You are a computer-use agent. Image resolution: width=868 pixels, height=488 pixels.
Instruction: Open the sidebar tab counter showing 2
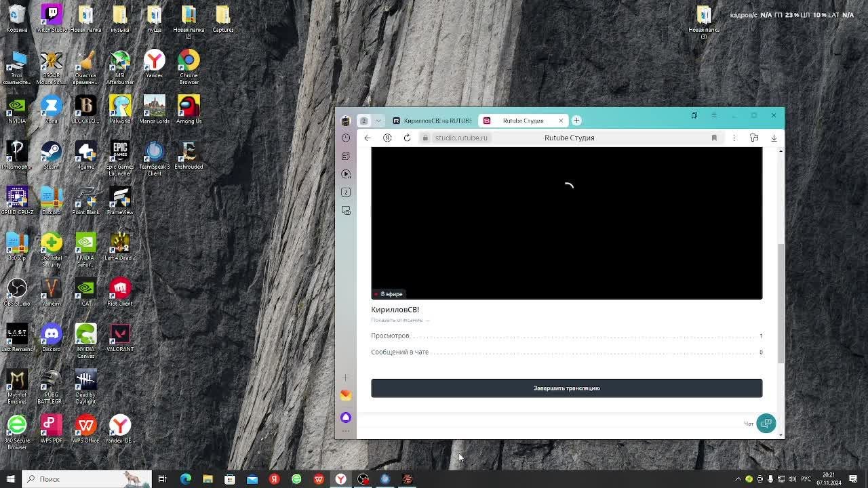click(346, 192)
